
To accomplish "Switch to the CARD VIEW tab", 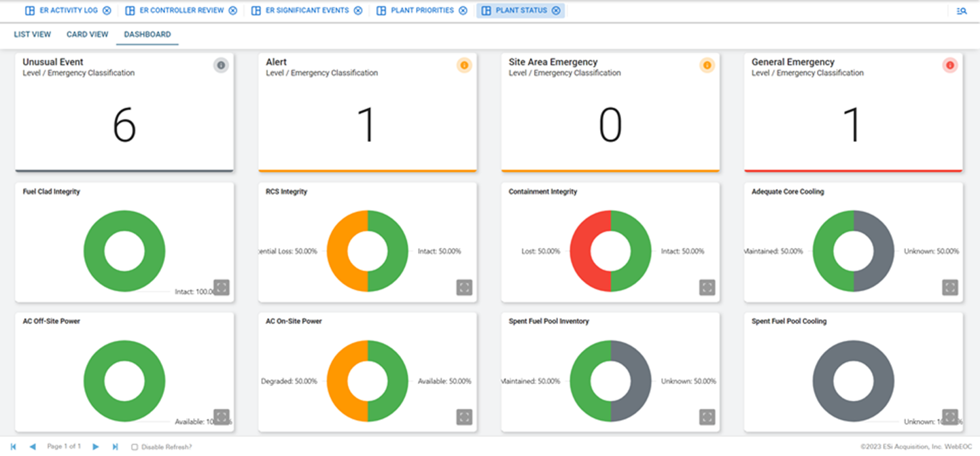I will click(x=87, y=33).
